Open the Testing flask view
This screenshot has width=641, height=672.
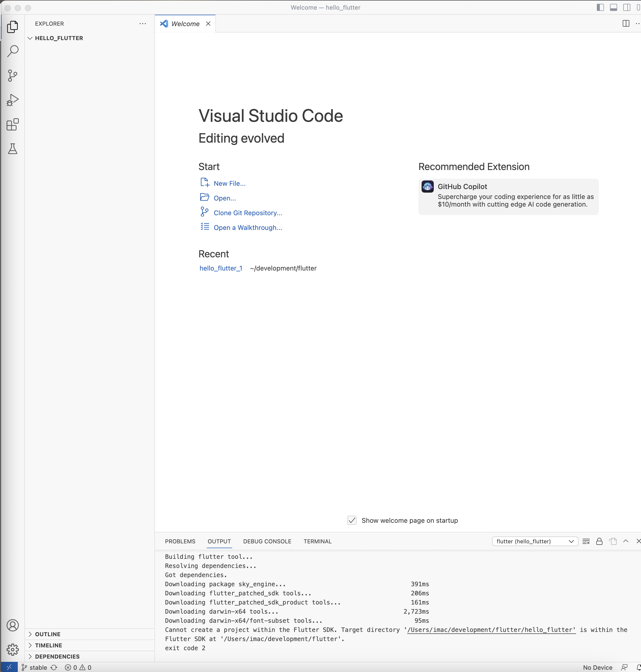click(x=13, y=149)
